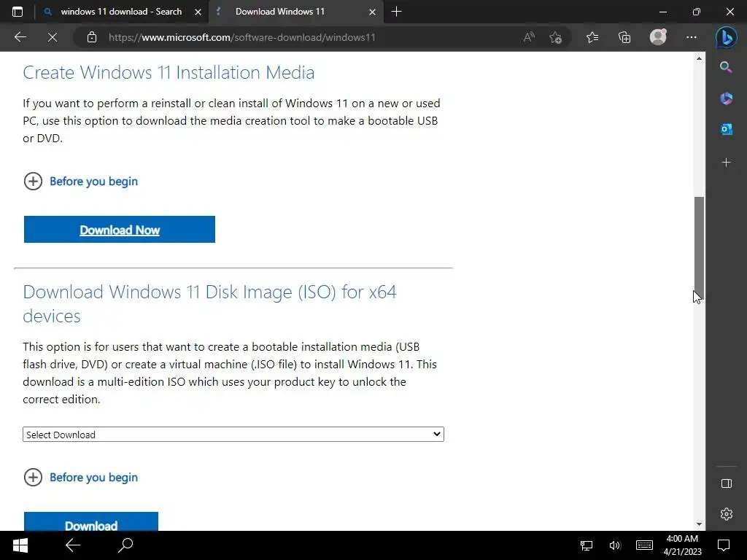
Task: Open the Windows Start menu
Action: (x=20, y=545)
